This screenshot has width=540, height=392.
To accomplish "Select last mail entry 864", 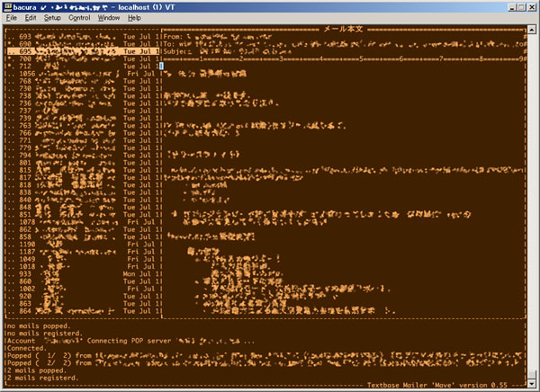I will [x=81, y=310].
